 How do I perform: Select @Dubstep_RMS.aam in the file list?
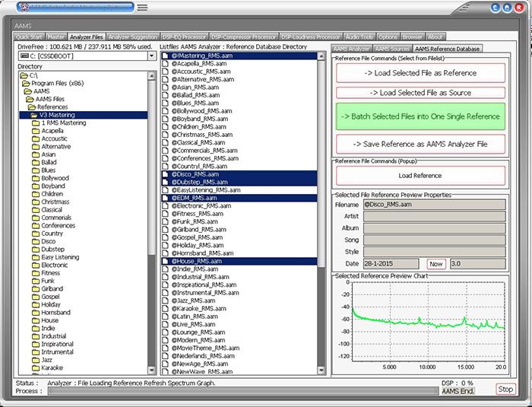click(x=239, y=182)
